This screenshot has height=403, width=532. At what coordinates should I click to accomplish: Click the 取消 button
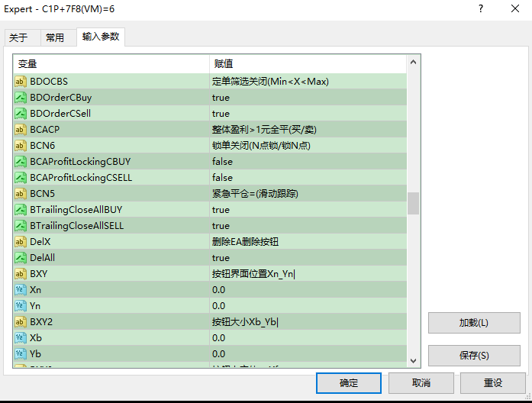(421, 383)
